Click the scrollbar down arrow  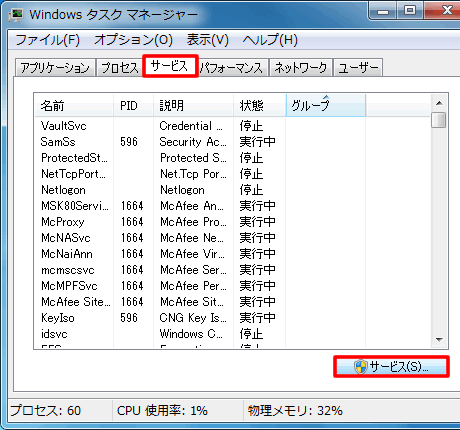[x=439, y=340]
